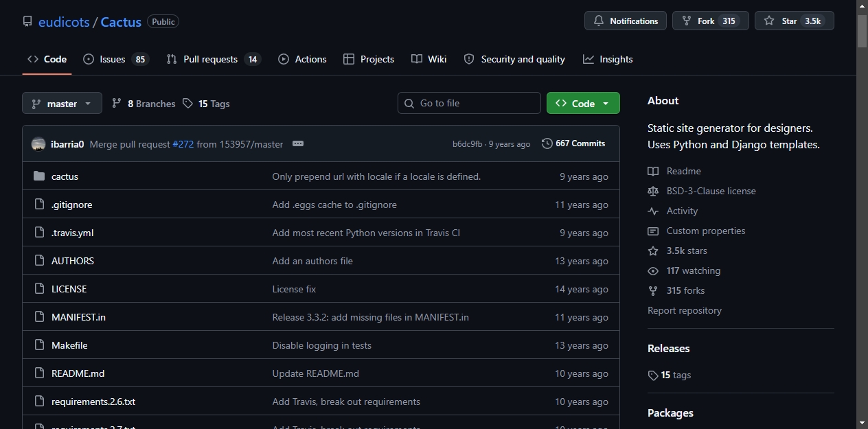
Task: Focus the Go to file search field
Action: tap(469, 103)
